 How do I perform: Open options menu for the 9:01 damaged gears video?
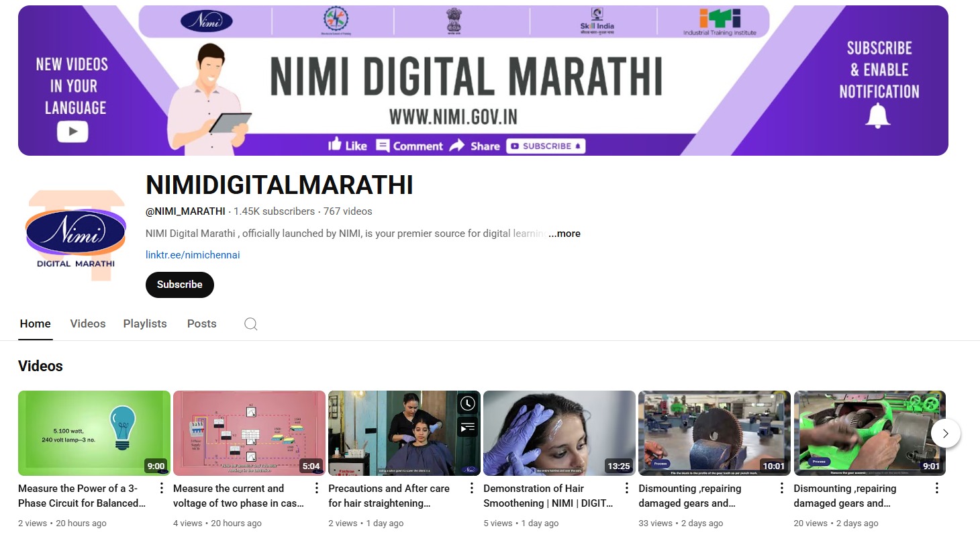pos(937,488)
